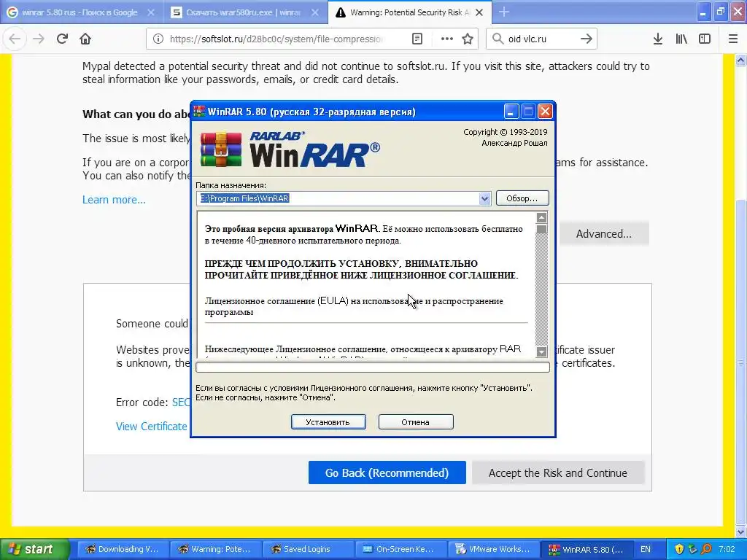
Task: Go back using browser back arrow
Action: coord(15,39)
